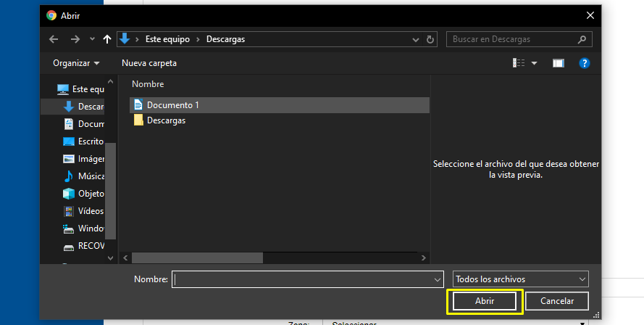This screenshot has width=644, height=325.
Task: Refresh the Descargas folder listing
Action: (x=430, y=39)
